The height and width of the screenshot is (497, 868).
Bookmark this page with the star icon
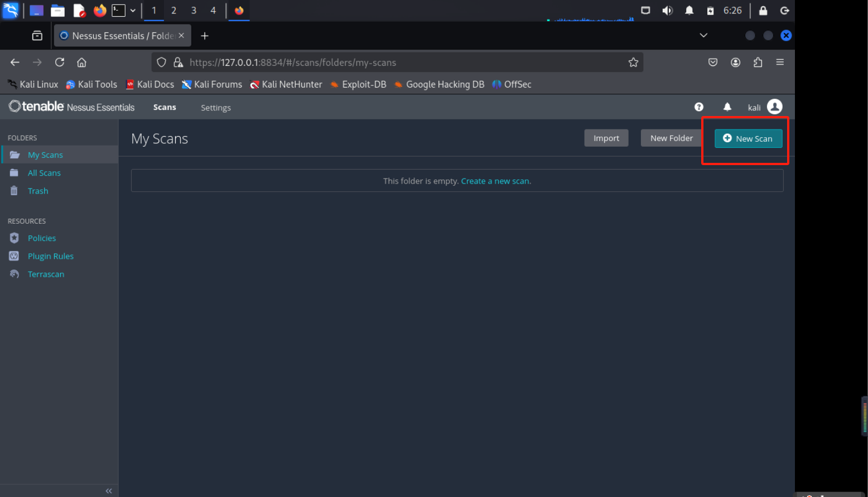(633, 62)
